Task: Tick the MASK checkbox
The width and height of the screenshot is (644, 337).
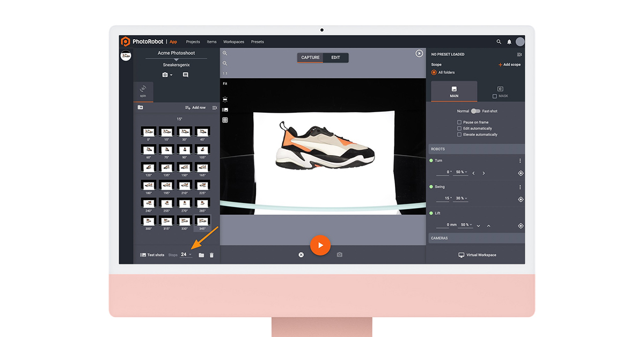Action: click(495, 97)
